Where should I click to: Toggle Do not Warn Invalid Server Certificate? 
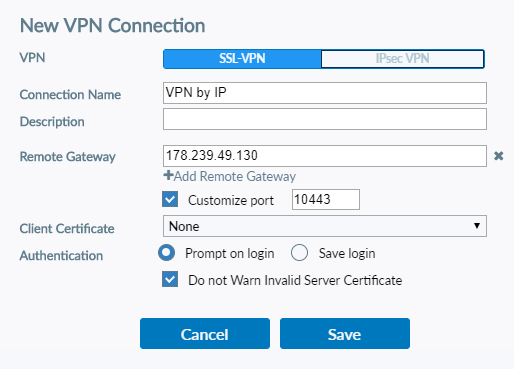tap(170, 279)
